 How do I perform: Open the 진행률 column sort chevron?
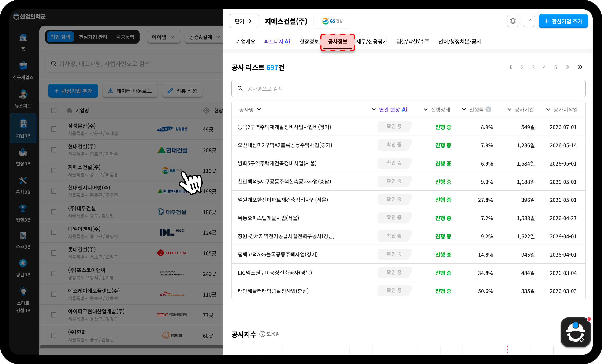coord(464,109)
